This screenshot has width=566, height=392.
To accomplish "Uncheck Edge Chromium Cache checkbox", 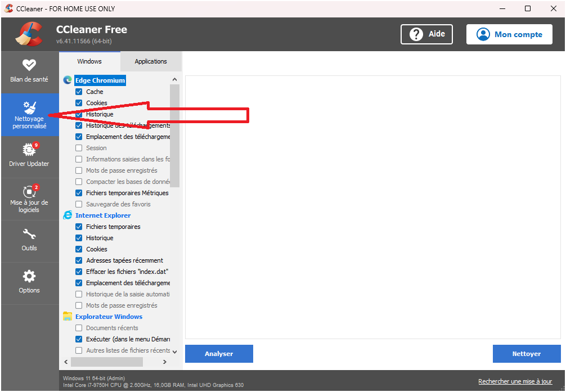I will pos(79,92).
